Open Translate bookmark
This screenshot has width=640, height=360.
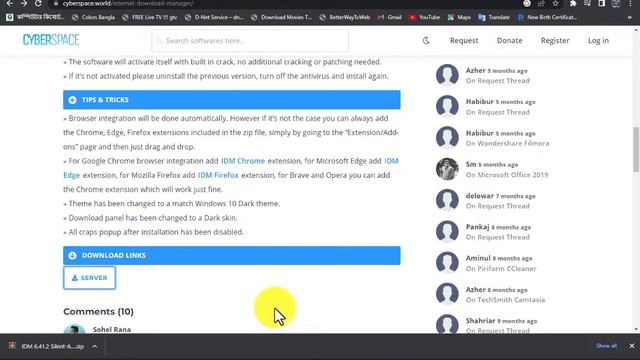494,17
